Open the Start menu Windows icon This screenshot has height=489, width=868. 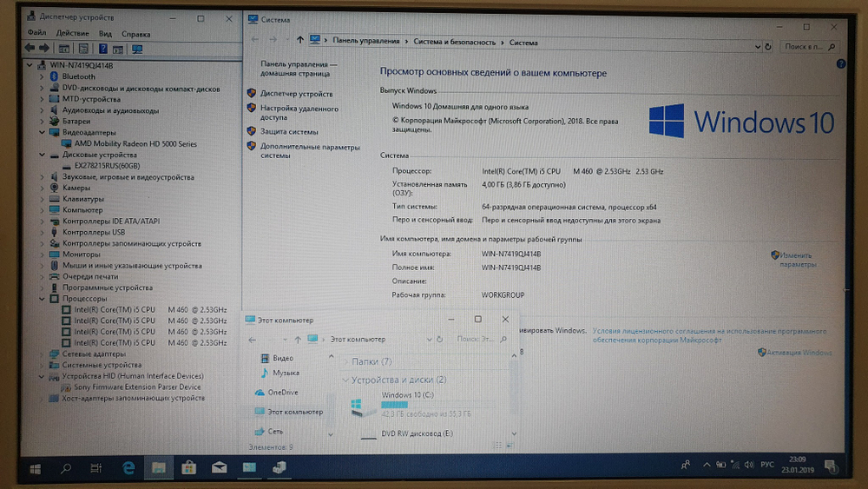pos(35,469)
